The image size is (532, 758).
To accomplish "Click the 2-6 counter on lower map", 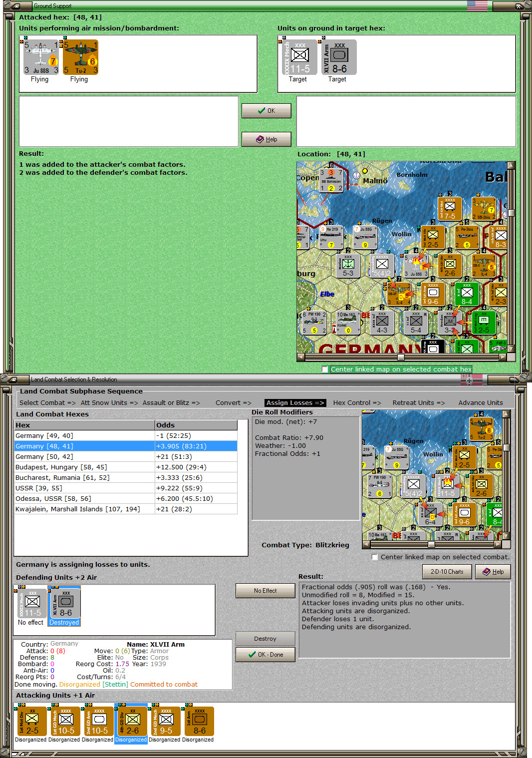I will (x=481, y=485).
